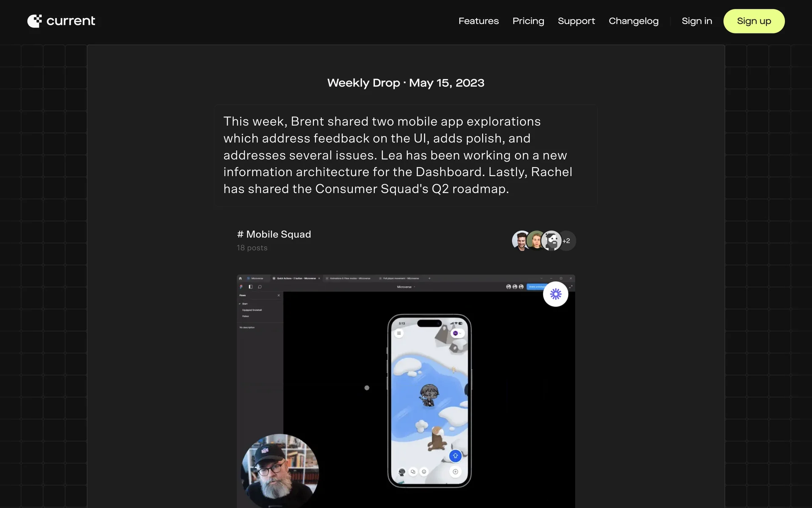Select the Start flow in the Flows list
The height and width of the screenshot is (508, 812).
(245, 304)
